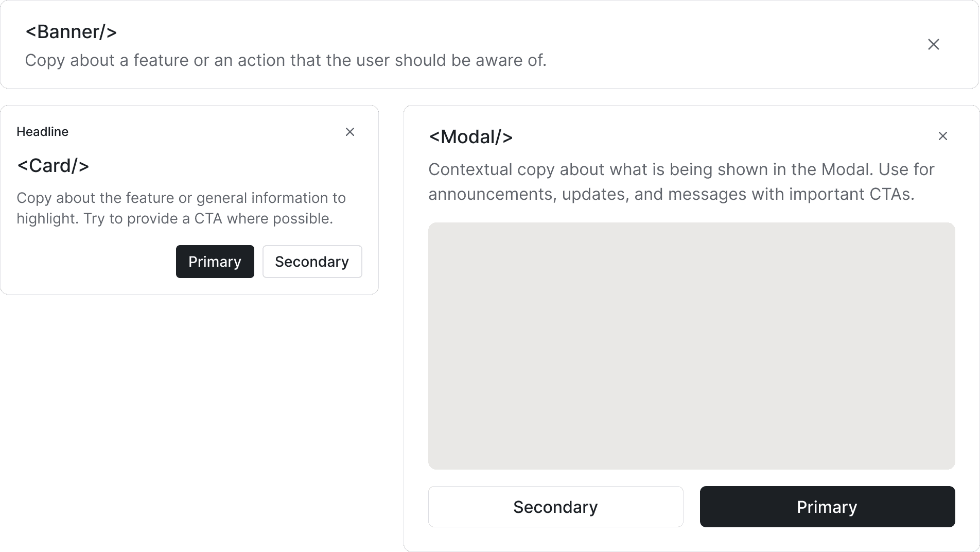The height and width of the screenshot is (552, 980).
Task: Click the <Card/> heading
Action: pyautogui.click(x=53, y=165)
